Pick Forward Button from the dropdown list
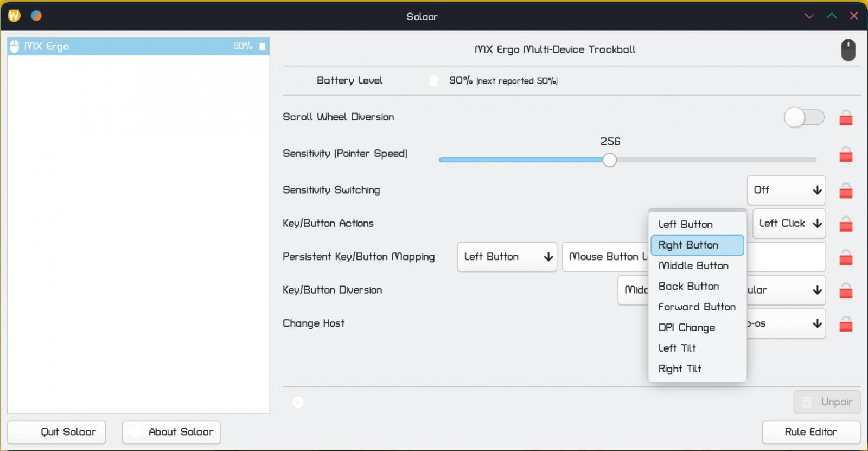This screenshot has height=451, width=868. 697,307
